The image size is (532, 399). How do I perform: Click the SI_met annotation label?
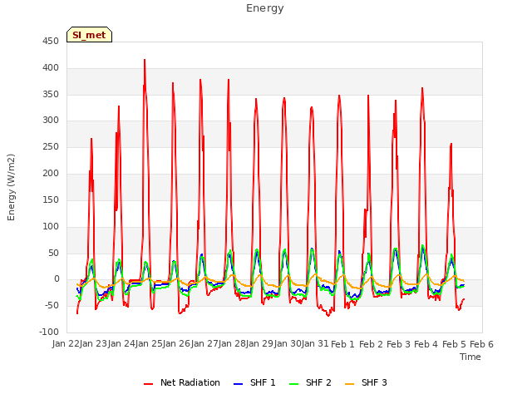(89, 35)
